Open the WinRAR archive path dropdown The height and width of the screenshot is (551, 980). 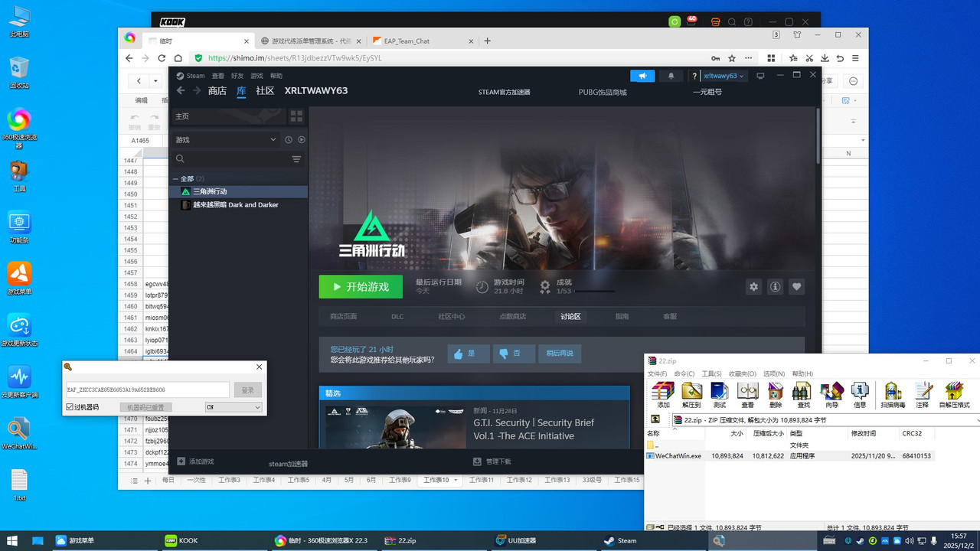[x=977, y=419]
